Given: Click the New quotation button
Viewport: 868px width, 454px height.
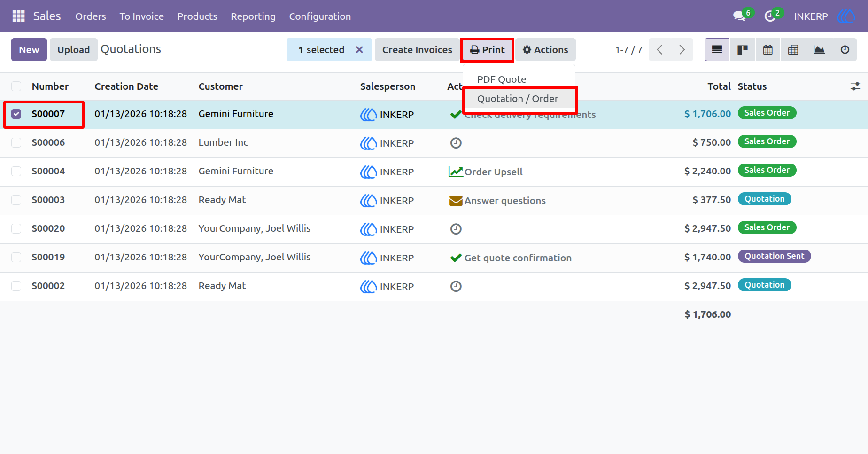Looking at the screenshot, I should point(29,50).
